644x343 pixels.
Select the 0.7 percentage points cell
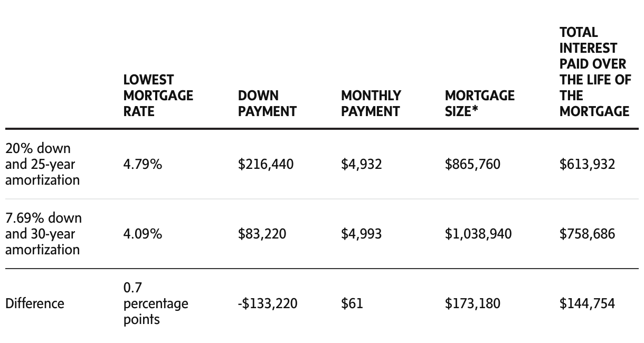click(x=155, y=303)
